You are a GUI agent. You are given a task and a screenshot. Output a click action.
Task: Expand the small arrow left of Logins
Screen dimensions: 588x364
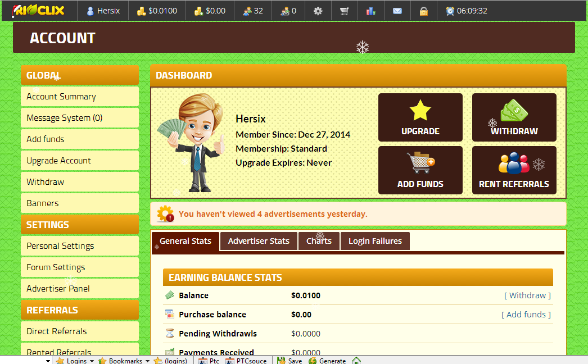click(48, 361)
